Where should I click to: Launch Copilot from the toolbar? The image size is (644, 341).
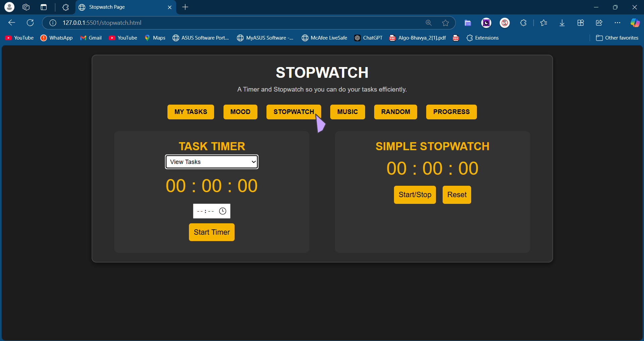(x=635, y=23)
